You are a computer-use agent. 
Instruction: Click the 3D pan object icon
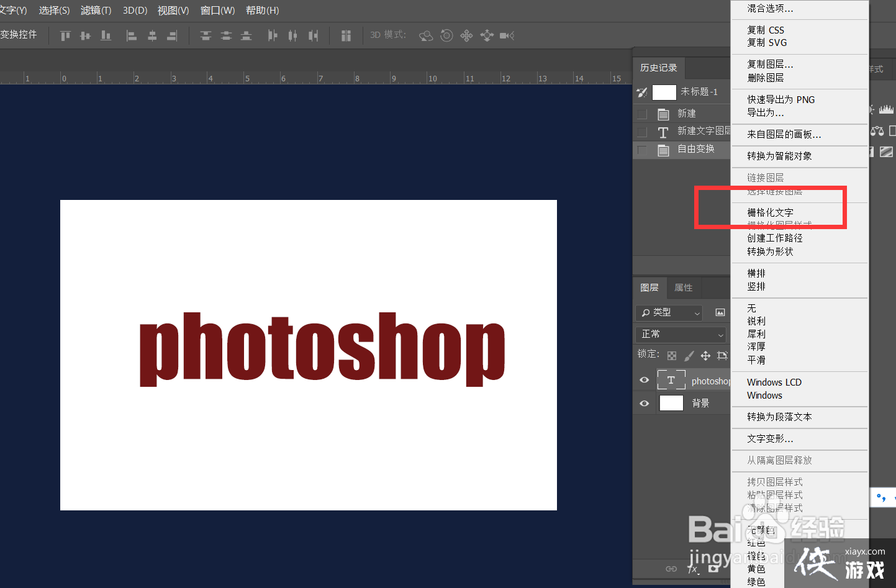(466, 35)
